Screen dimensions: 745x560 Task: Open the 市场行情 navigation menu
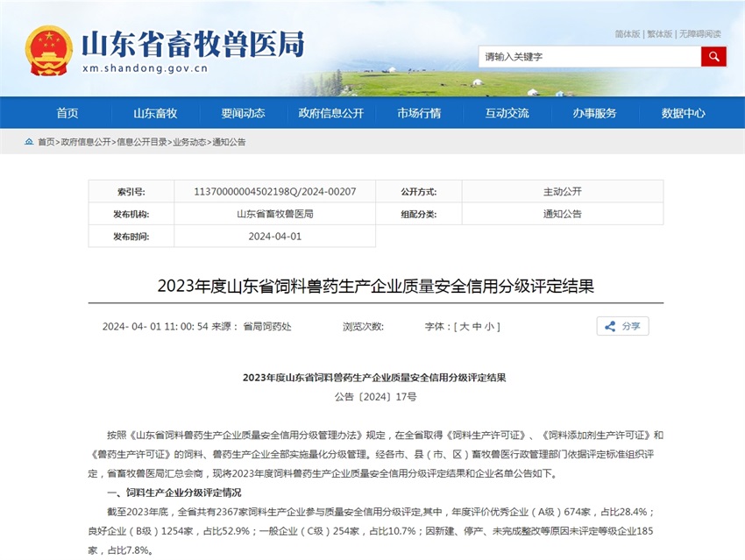420,112
